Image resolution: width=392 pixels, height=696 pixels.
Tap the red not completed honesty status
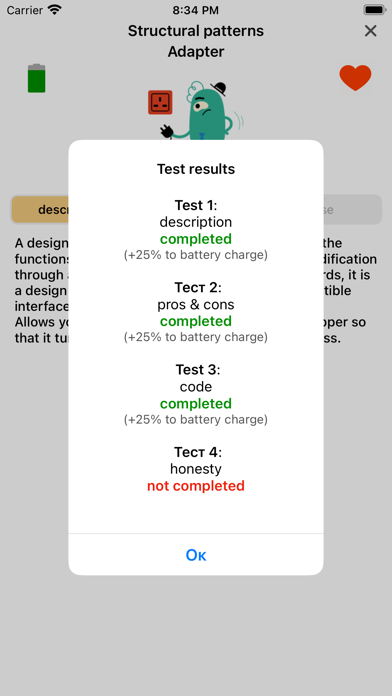point(196,486)
